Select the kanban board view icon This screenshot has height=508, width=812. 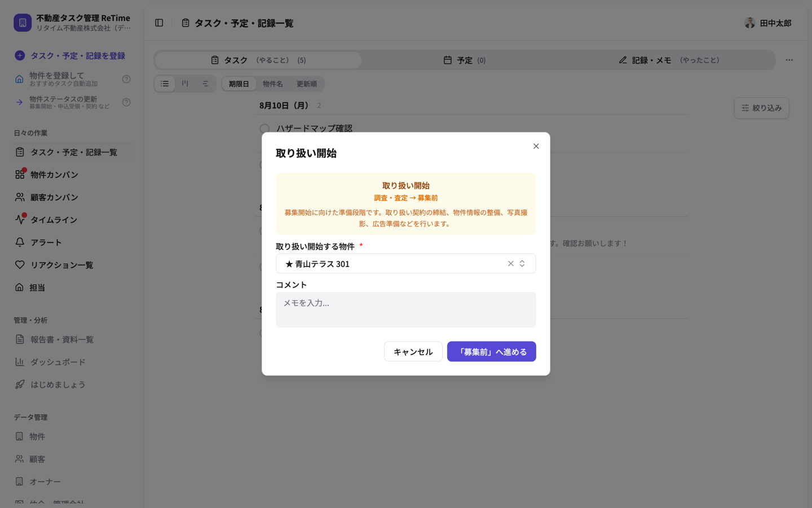185,84
